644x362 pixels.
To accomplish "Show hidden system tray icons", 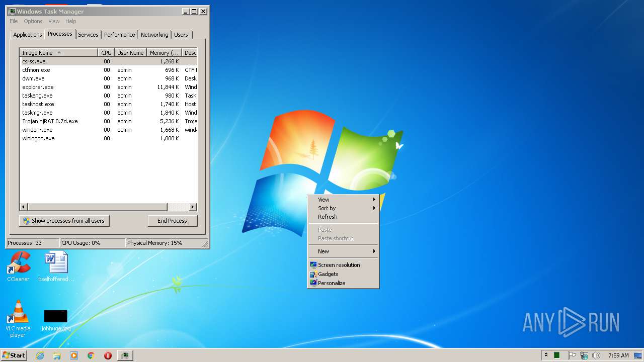I will tap(546, 355).
